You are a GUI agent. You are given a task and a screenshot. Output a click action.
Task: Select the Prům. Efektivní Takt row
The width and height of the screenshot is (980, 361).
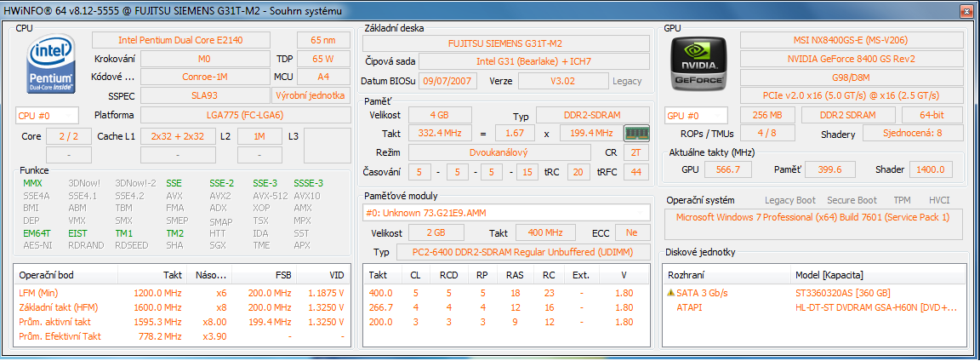click(182, 336)
